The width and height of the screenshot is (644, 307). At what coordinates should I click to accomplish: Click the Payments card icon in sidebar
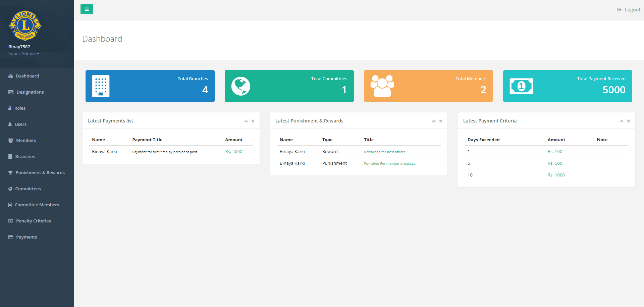coord(11,237)
